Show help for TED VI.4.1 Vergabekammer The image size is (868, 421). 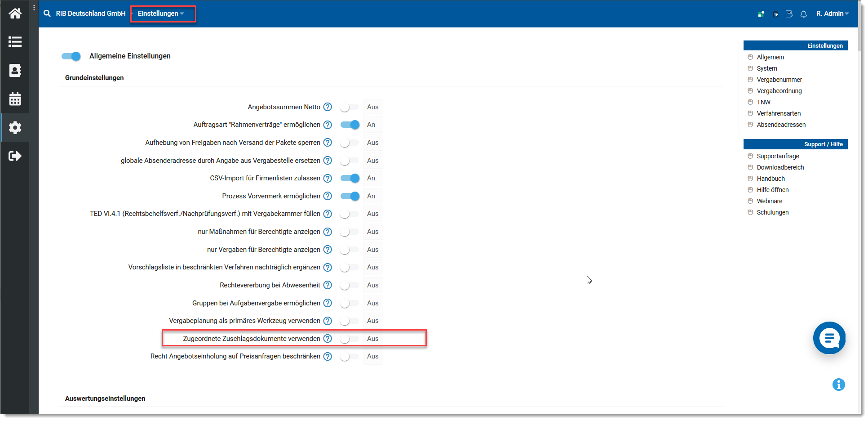coord(328,214)
